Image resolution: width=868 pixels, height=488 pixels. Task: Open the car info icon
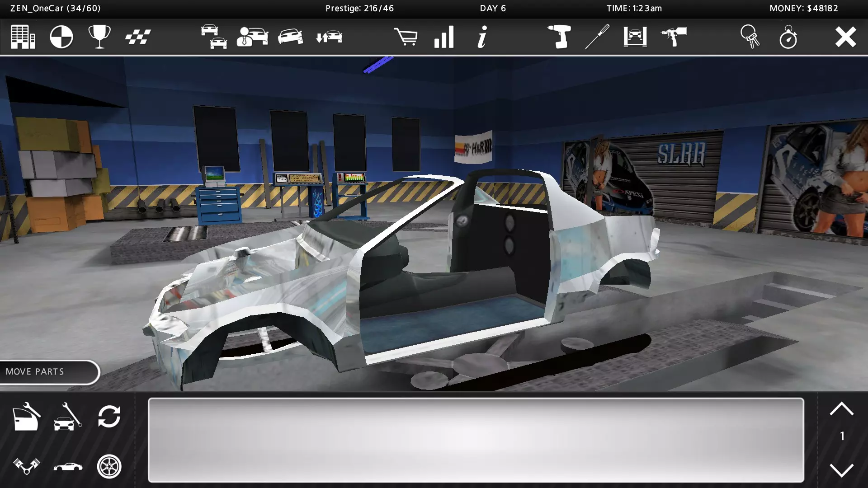(482, 37)
